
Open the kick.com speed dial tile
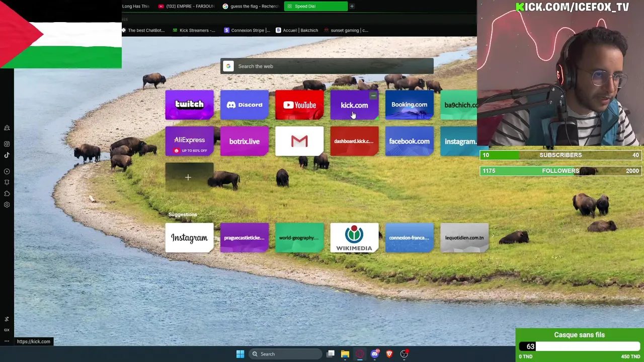click(354, 105)
